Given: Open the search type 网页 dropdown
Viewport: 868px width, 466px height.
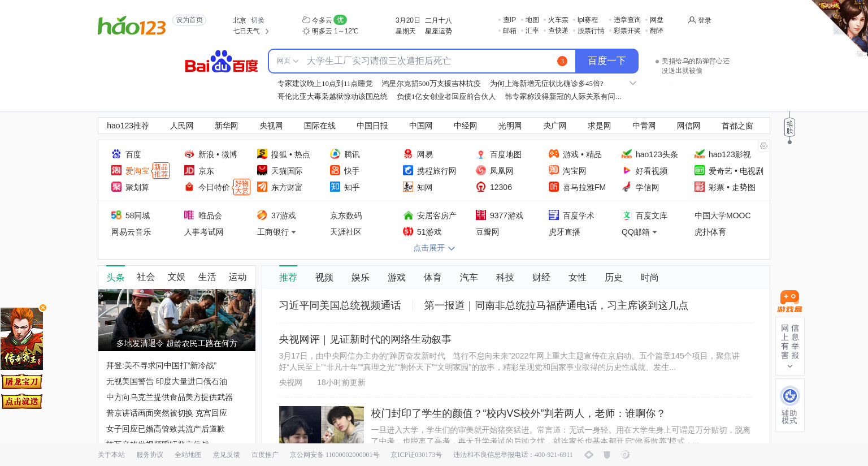Looking at the screenshot, I should (287, 61).
